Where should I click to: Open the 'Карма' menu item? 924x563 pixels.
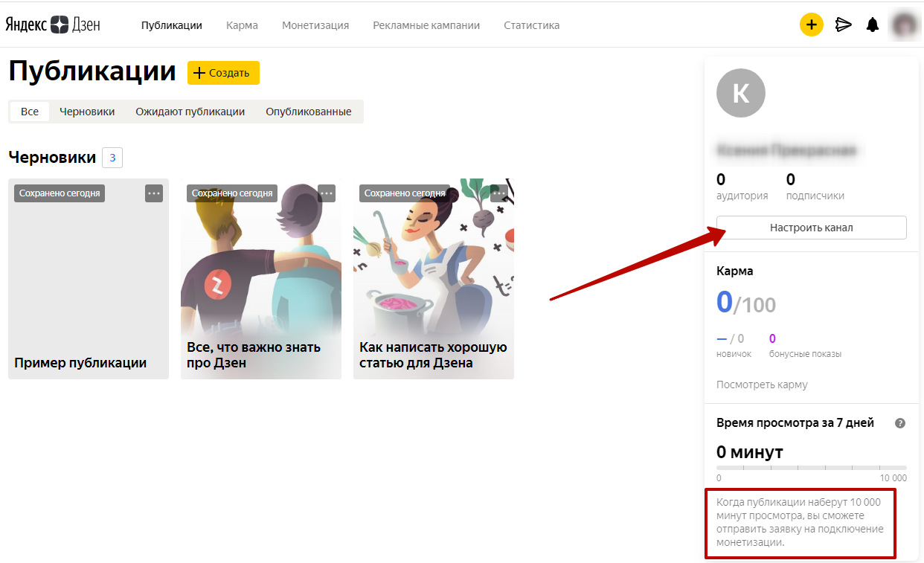click(242, 25)
